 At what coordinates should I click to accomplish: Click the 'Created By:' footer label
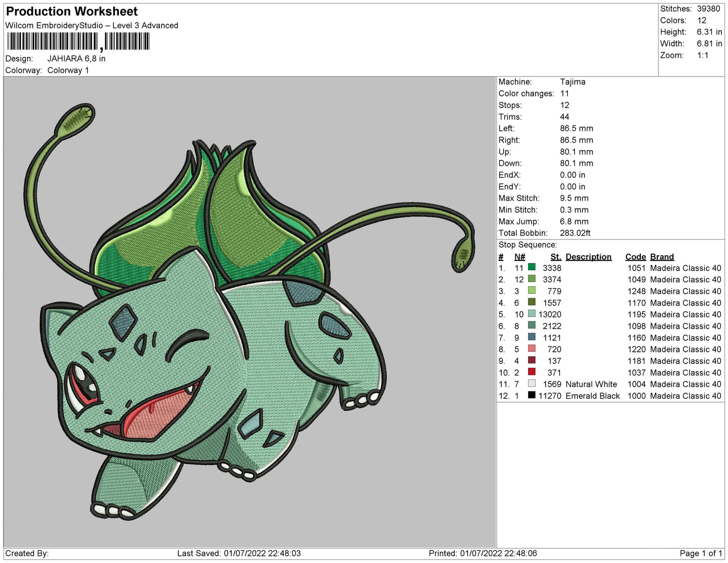click(27, 553)
